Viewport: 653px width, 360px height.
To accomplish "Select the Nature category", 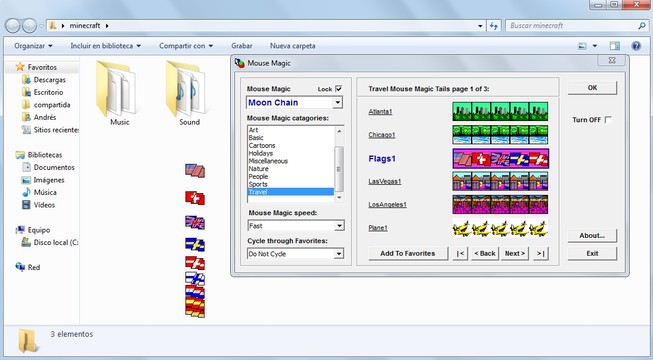I will [259, 169].
